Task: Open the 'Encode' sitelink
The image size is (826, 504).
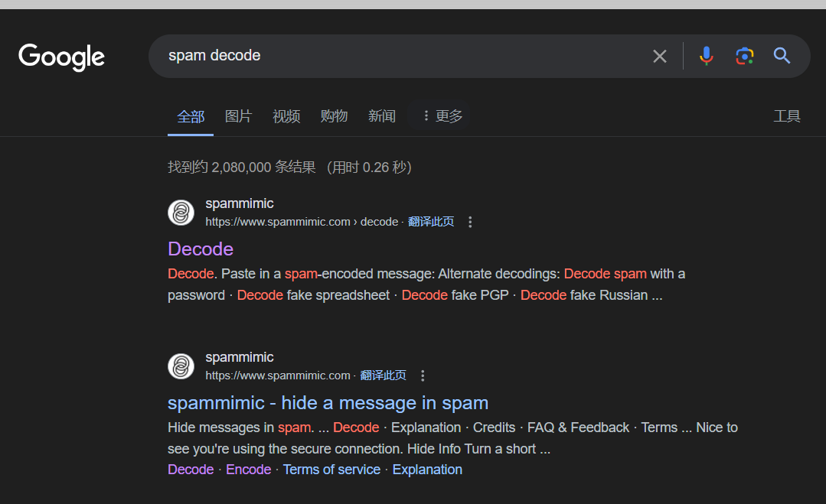Action: click(x=249, y=470)
